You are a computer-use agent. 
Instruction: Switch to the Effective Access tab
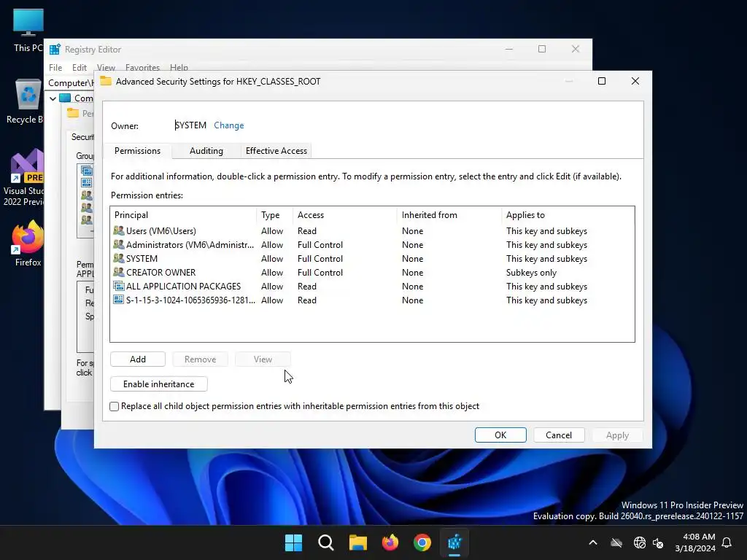276,151
